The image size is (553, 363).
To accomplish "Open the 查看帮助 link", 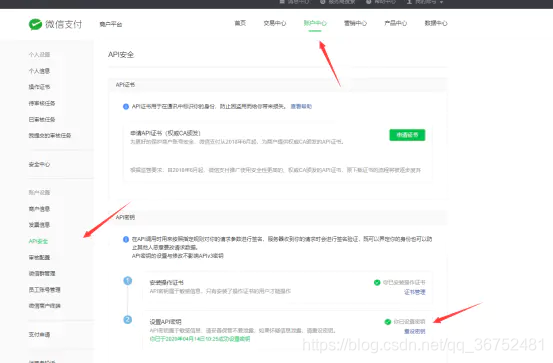I will pos(301,106).
